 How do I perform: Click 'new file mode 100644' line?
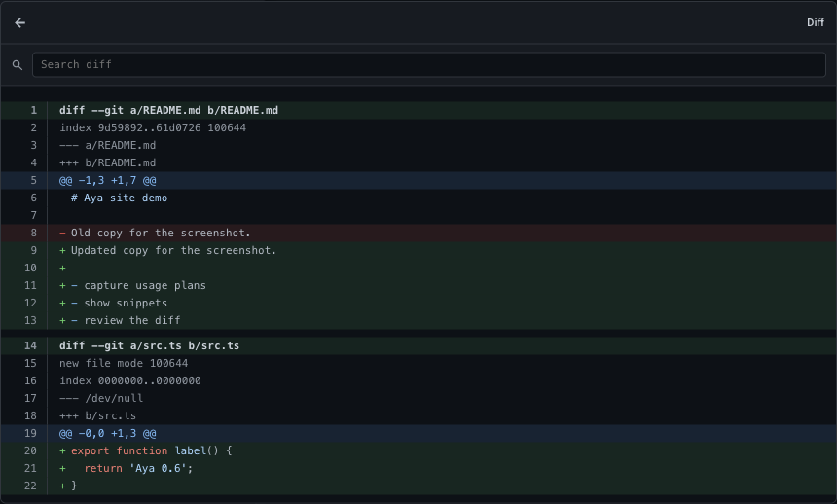[x=418, y=363]
